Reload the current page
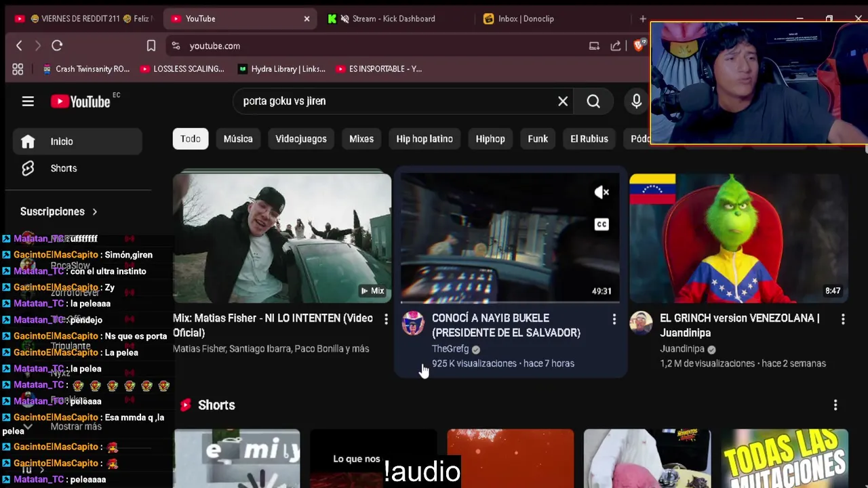Viewport: 868px width, 488px height. point(57,45)
